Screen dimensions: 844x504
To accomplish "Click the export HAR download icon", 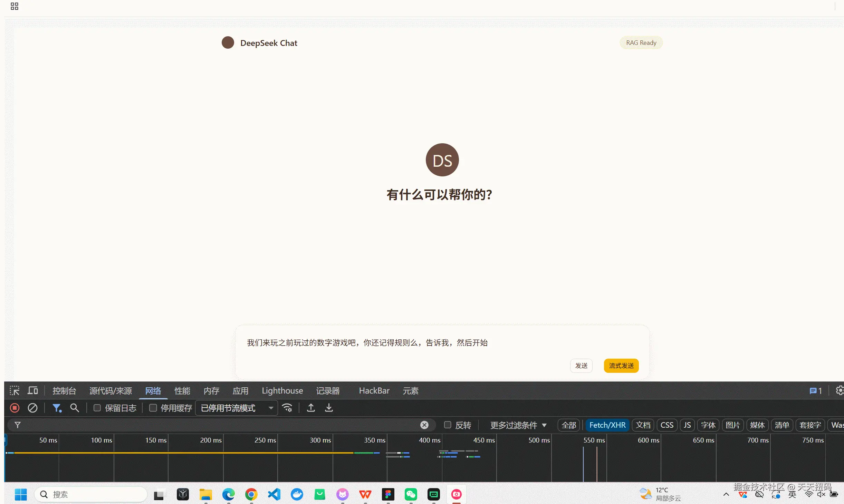I will [329, 408].
